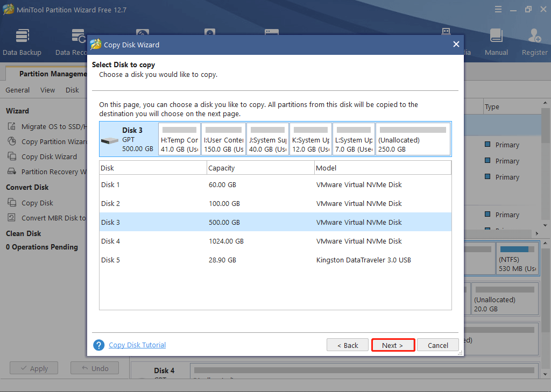This screenshot has width=551, height=392.
Task: Click the 1024.00 GB capacity cell
Action: point(227,241)
